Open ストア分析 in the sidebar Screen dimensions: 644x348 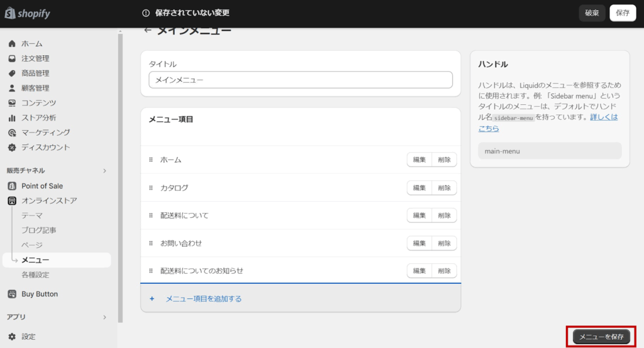38,117
